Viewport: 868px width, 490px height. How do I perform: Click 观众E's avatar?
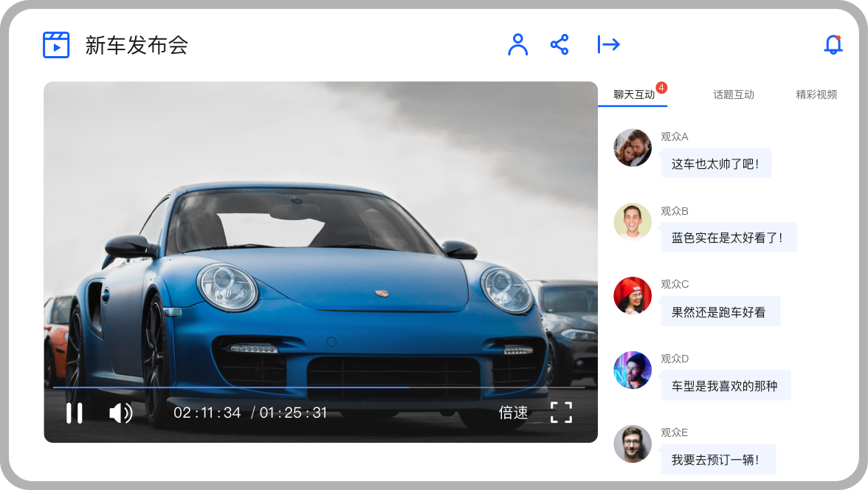(x=633, y=444)
